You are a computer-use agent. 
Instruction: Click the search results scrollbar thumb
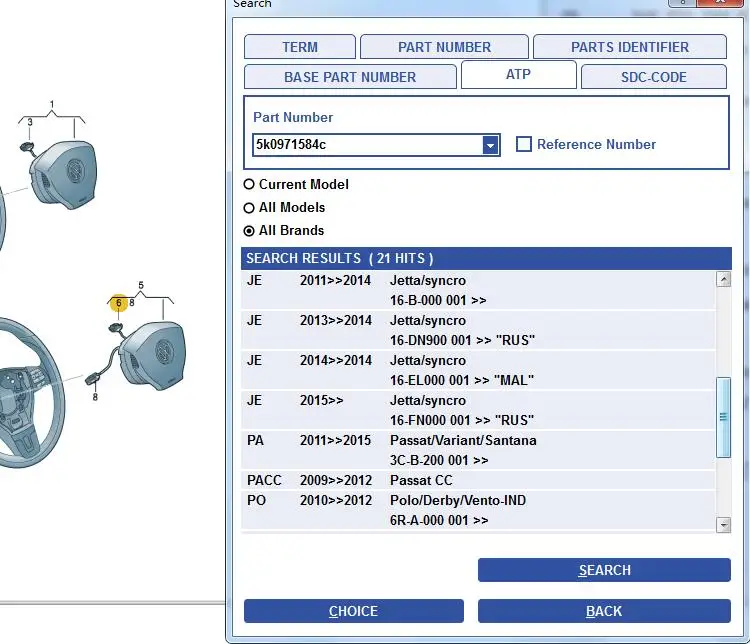(x=723, y=417)
